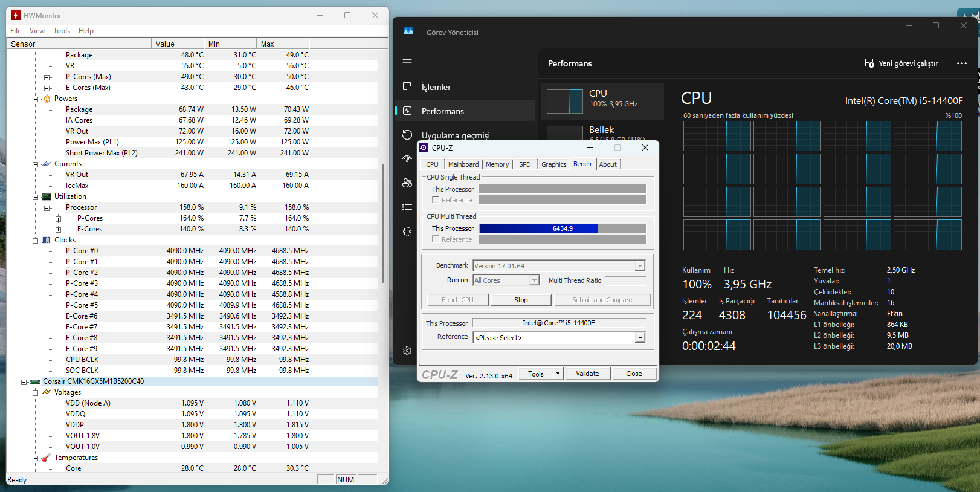Open the Tools menu in HWMonitor
The image size is (980, 492).
coord(61,31)
